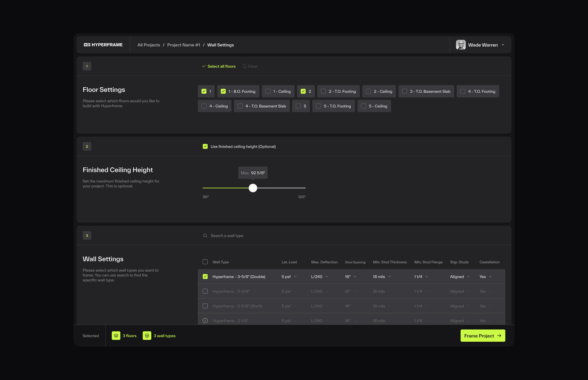Open Stgr. Studs Aligned dropdown, Double row

click(x=460, y=277)
